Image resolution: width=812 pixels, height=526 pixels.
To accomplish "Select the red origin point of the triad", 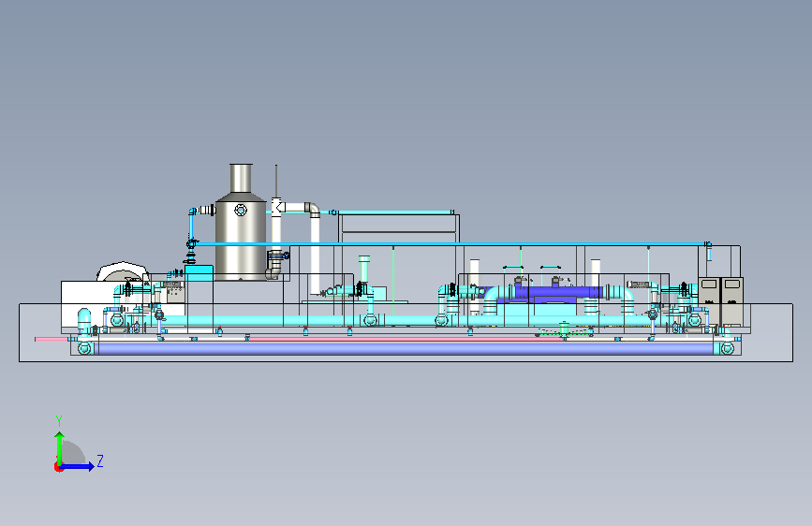I will [x=57, y=467].
